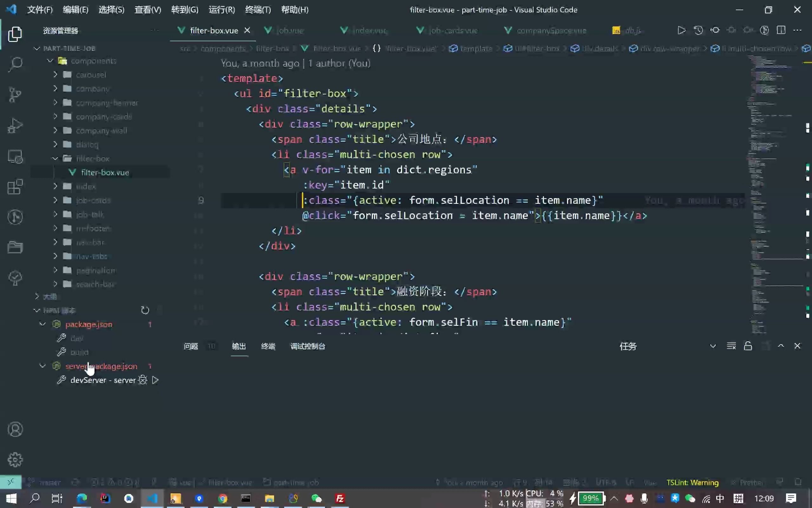This screenshot has height=508, width=812.
Task: Open WeChat from the taskbar
Action: [317, 498]
